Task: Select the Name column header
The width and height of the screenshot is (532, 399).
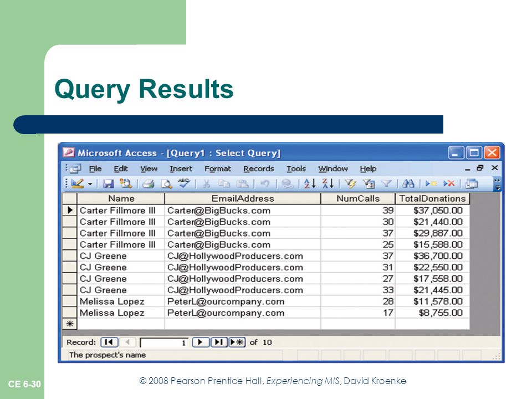Action: (121, 198)
